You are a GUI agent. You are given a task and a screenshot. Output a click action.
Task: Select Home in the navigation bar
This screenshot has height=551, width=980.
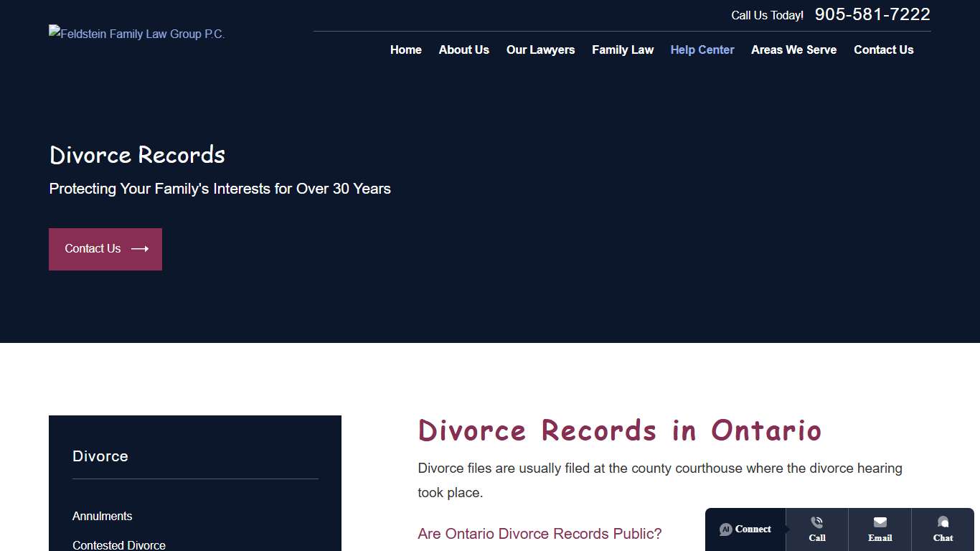pos(405,50)
